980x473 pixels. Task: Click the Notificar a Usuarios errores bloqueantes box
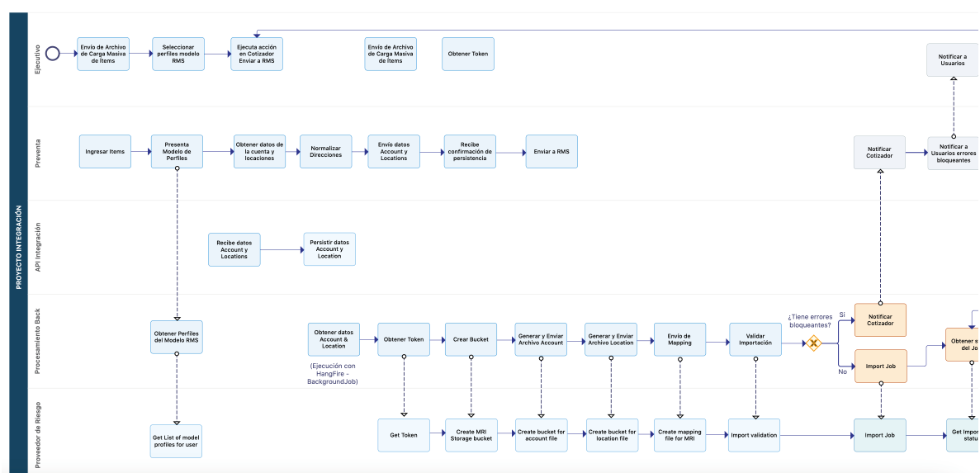(953, 153)
